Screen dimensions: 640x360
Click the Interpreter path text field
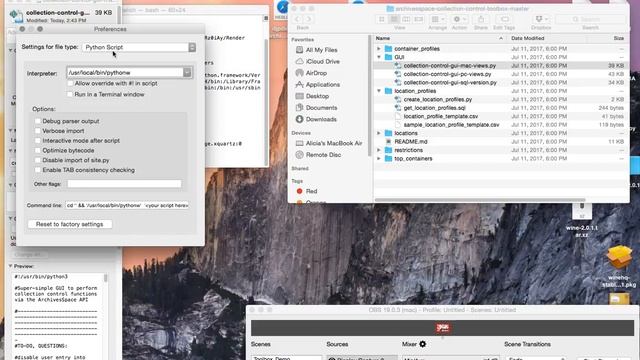[125, 73]
